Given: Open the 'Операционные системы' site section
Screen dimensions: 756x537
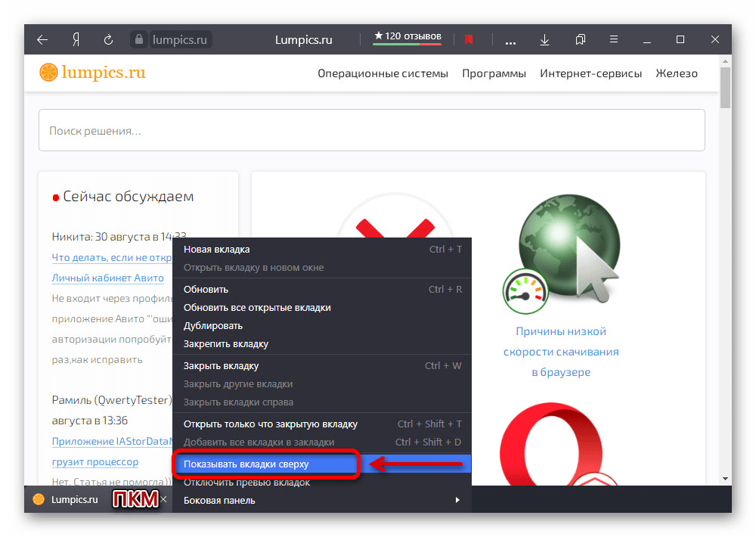Looking at the screenshot, I should [x=383, y=73].
